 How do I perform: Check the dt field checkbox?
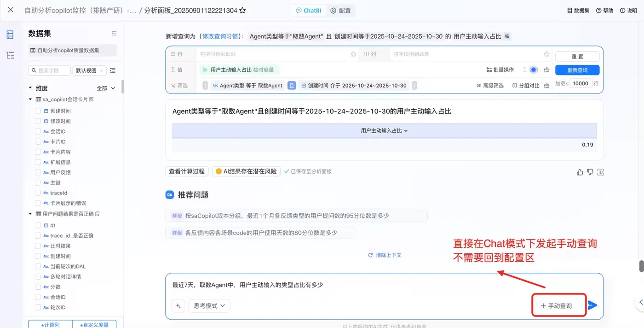[38, 226]
